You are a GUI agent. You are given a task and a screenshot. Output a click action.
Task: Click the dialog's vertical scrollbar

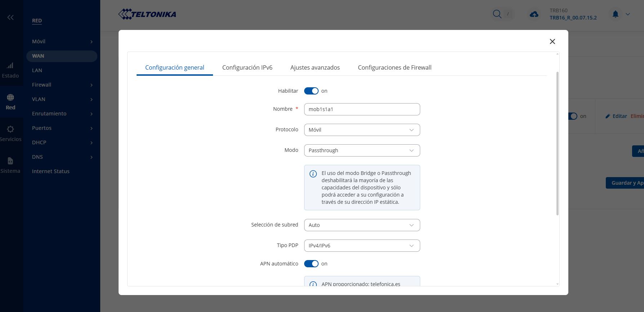tap(558, 144)
